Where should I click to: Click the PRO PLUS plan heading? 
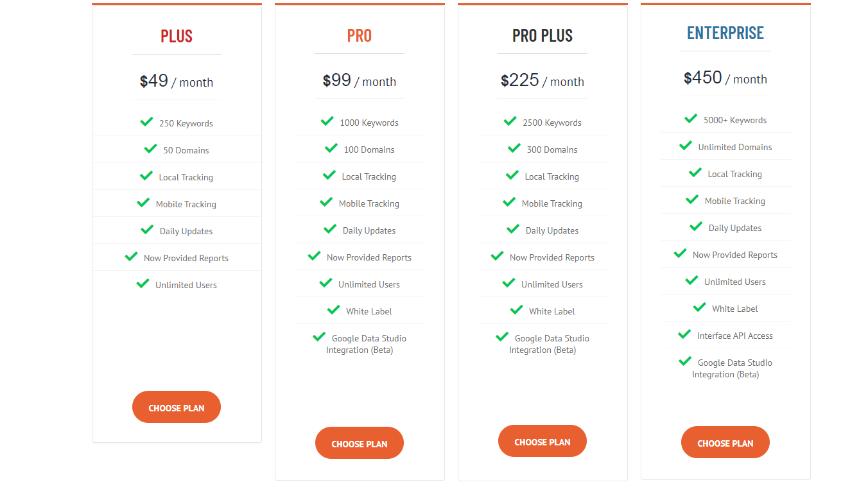tap(542, 36)
